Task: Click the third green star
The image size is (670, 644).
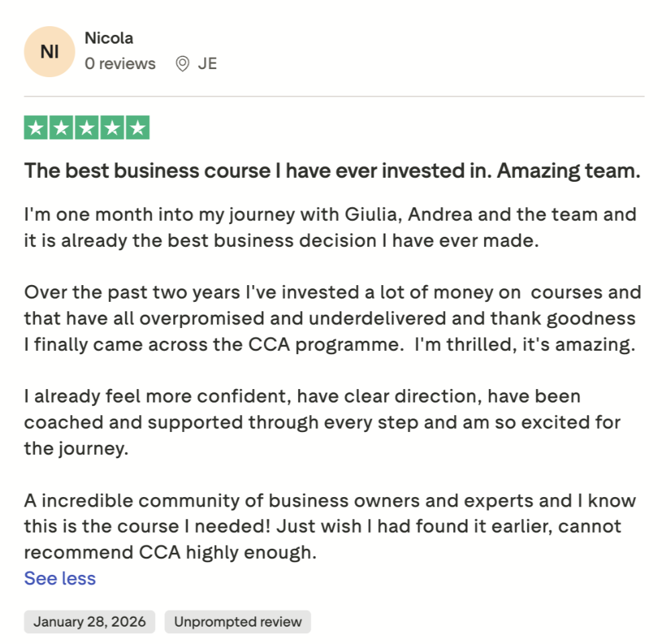Action: pos(87,127)
